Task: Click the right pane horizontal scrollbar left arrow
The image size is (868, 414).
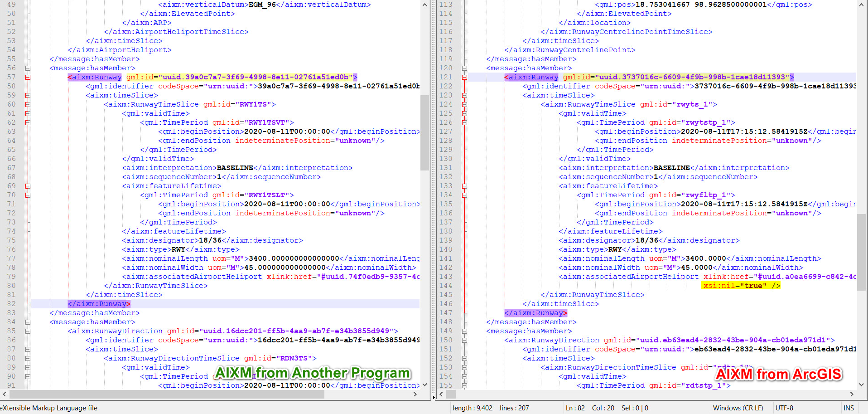Action: coord(441,394)
